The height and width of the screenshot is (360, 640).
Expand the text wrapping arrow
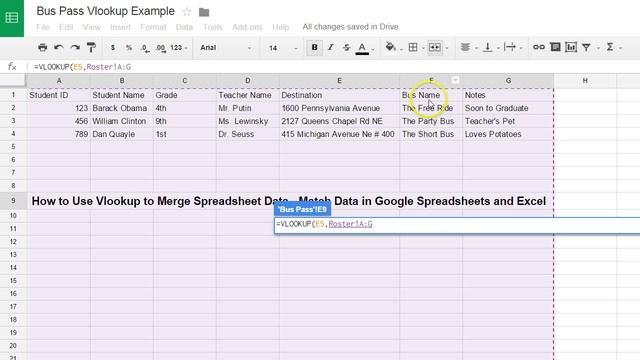coord(521,48)
